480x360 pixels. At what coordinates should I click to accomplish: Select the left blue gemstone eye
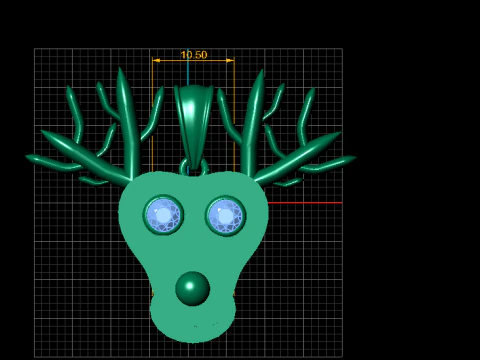[163, 215]
